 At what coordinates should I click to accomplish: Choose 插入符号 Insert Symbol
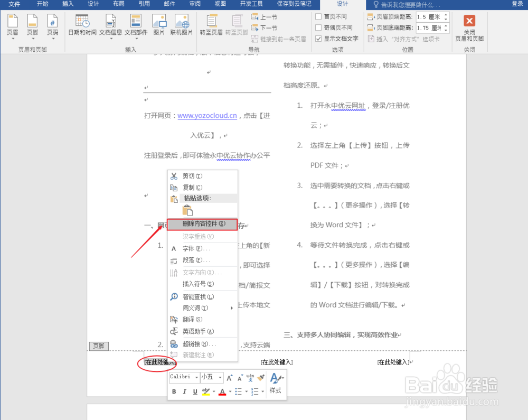(x=202, y=284)
